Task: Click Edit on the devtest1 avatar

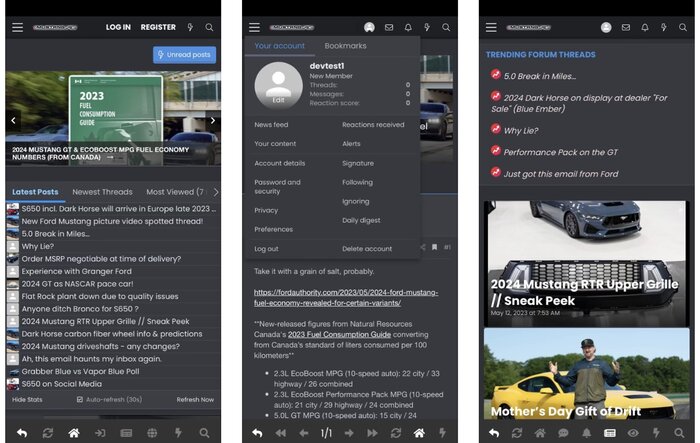Action: click(x=278, y=100)
